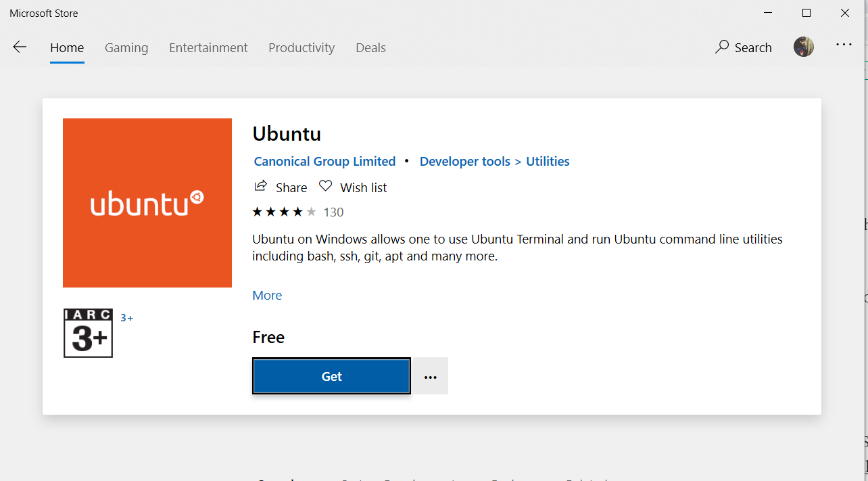Open the Deals tab
This screenshot has height=481, width=868.
[370, 47]
